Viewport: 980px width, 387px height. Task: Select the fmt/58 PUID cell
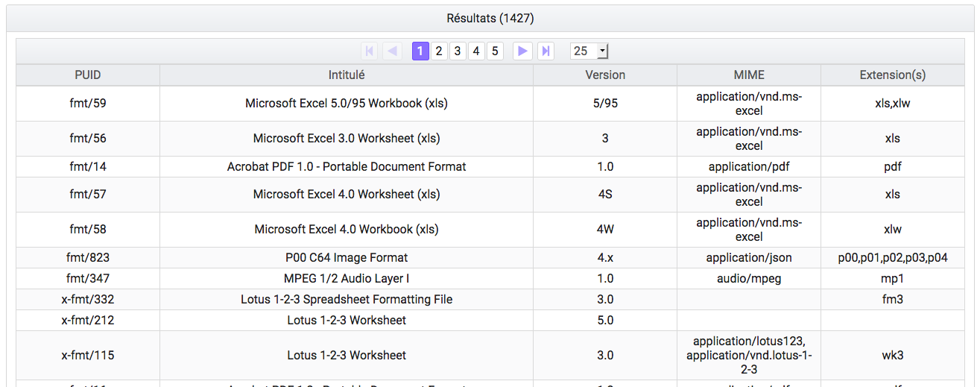click(x=88, y=230)
